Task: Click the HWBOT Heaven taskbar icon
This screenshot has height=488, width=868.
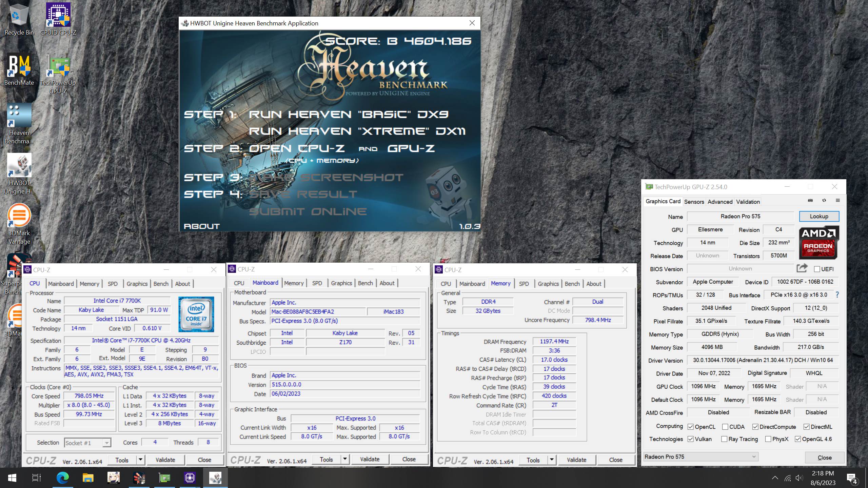Action: [x=215, y=478]
